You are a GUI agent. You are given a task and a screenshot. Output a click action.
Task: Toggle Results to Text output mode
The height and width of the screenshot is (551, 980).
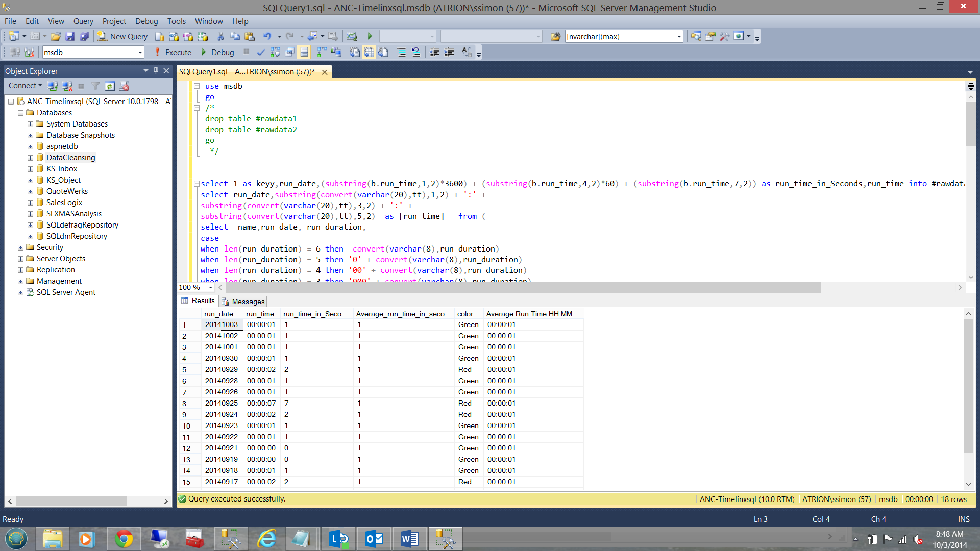click(x=355, y=52)
